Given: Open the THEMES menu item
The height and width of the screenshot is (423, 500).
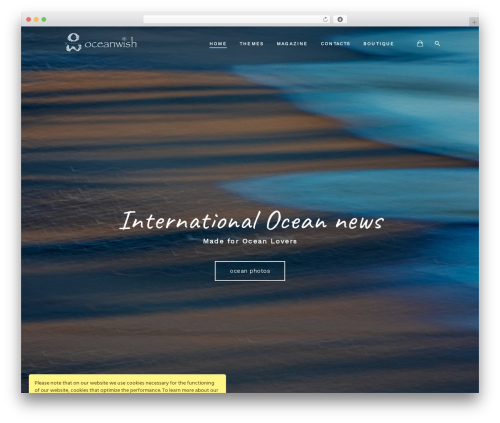Looking at the screenshot, I should point(251,44).
